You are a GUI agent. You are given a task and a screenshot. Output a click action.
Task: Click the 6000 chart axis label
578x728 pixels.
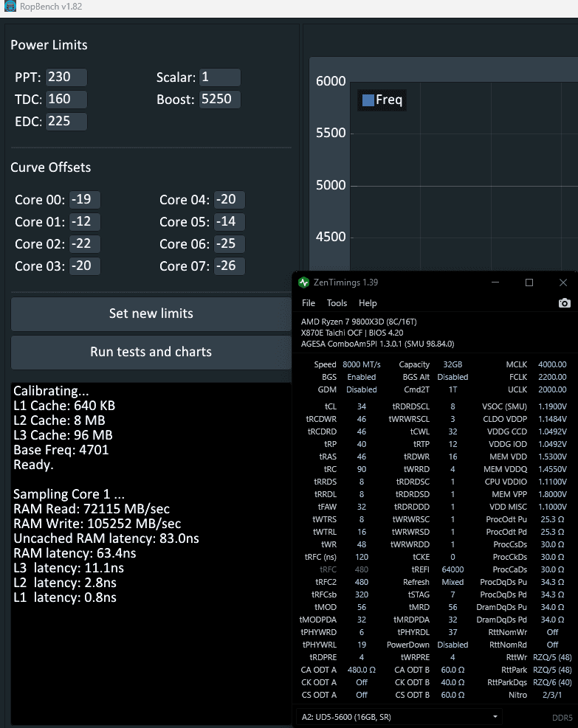331,81
